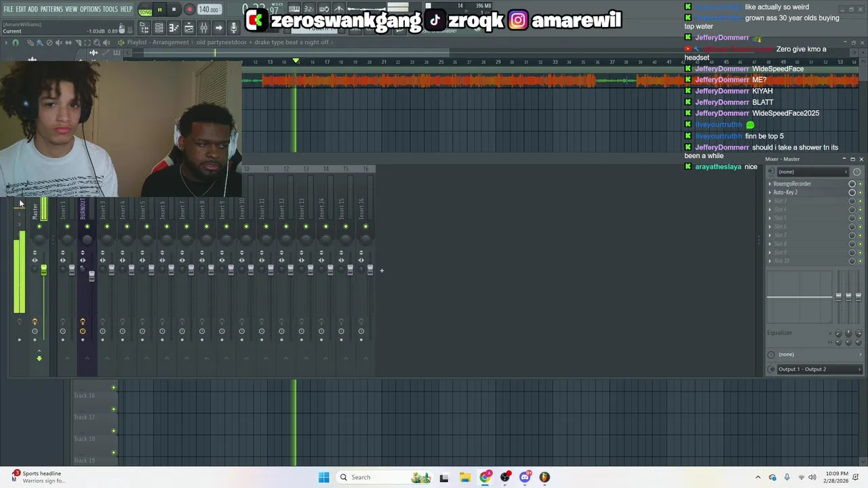Screen dimensions: 868x488
Task: Click the BURNOUT track volume fader
Action: (x=92, y=276)
